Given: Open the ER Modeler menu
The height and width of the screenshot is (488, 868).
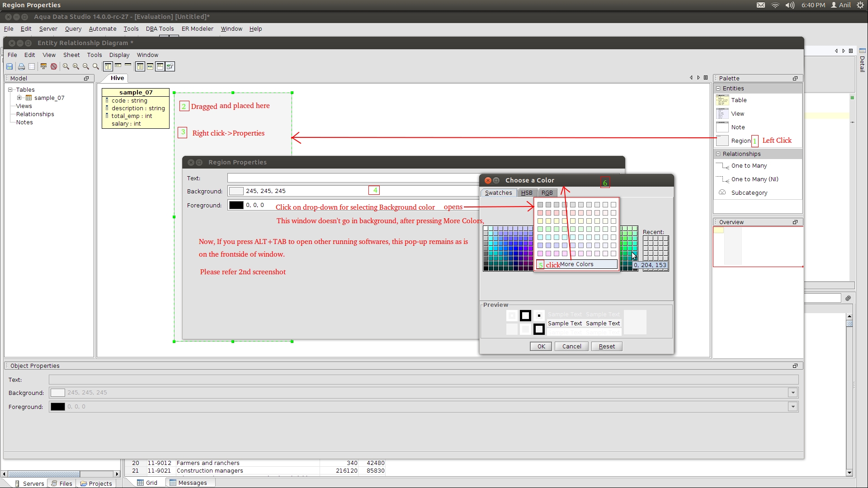Looking at the screenshot, I should [x=197, y=29].
